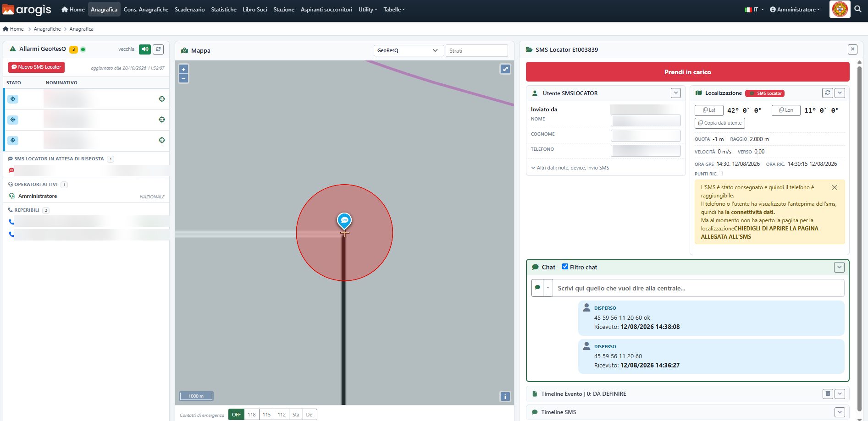Click Copia dati utente button
Viewport: 868px width, 421px height.
pos(720,123)
